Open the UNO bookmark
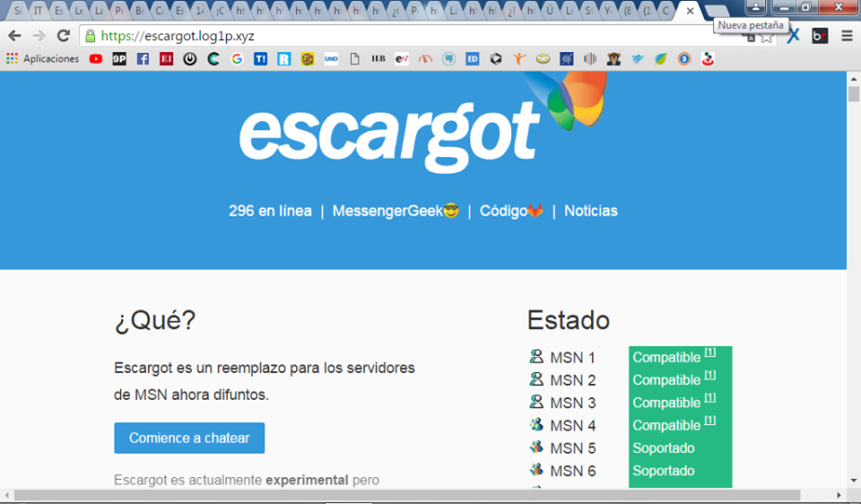Screen dimensions: 861x504 [331, 59]
